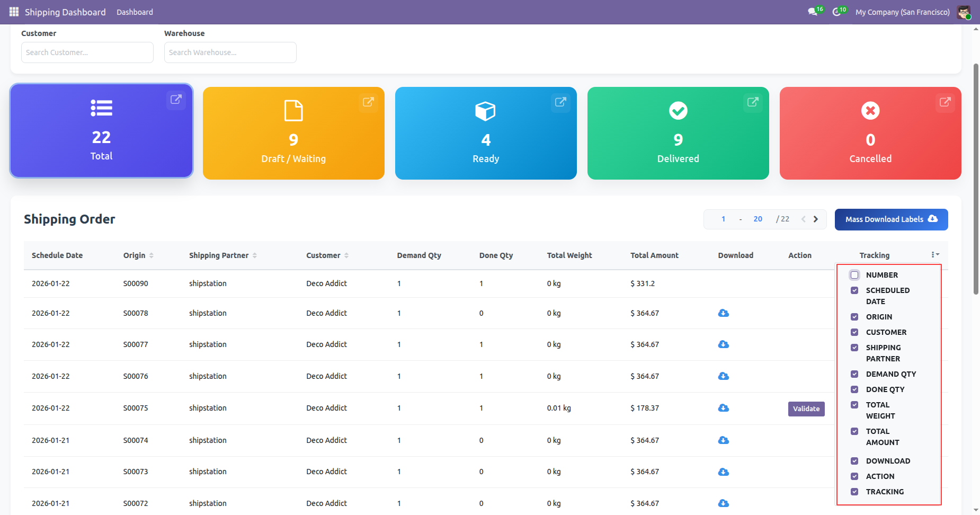Open the company switcher My Company
980x515 pixels.
pyautogui.click(x=902, y=12)
